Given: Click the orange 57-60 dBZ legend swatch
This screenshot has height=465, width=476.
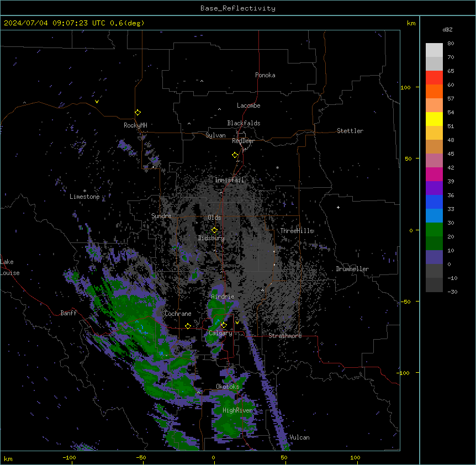Looking at the screenshot, I should (434, 91).
